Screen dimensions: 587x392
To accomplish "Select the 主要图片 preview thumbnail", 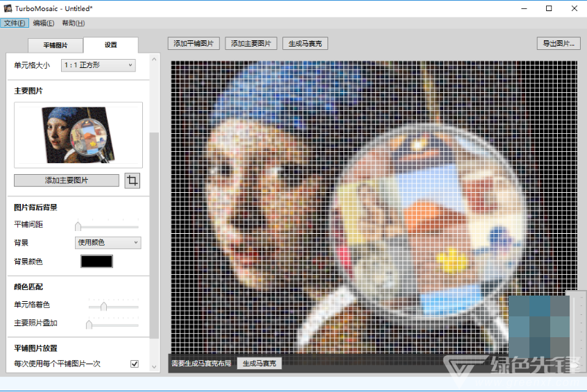I will 78,135.
